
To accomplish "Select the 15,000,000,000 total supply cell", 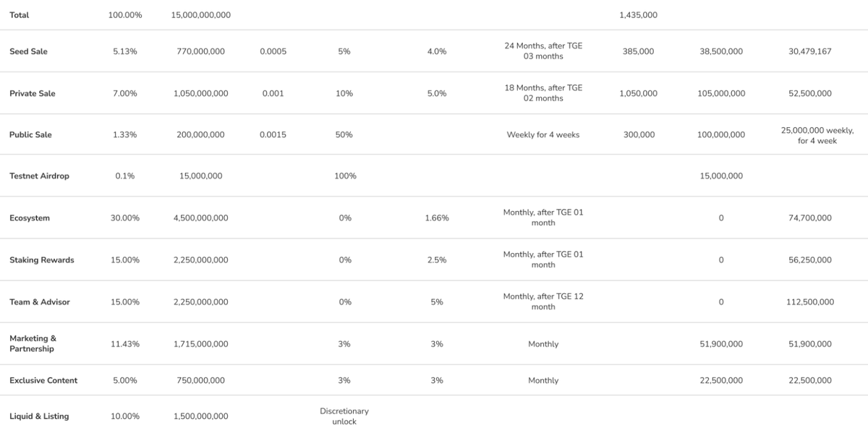I will point(200,15).
